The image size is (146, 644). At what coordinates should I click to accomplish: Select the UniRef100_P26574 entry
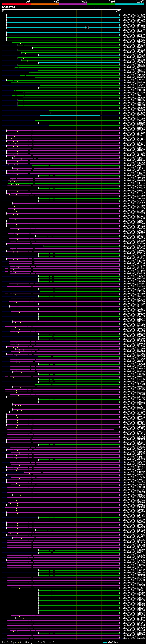[133, 198]
